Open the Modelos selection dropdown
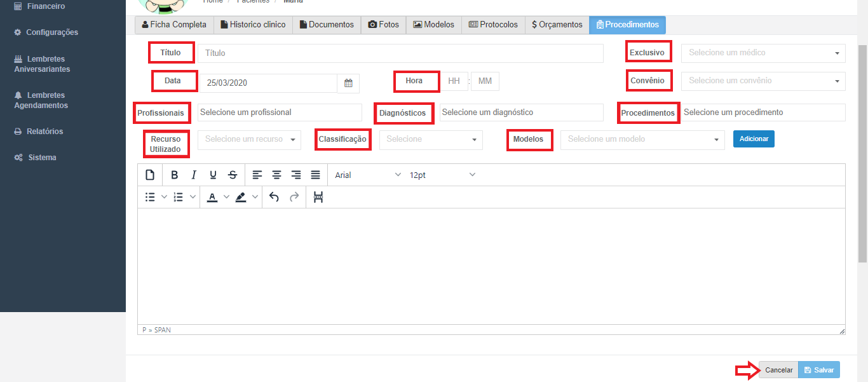The image size is (868, 382). (642, 139)
